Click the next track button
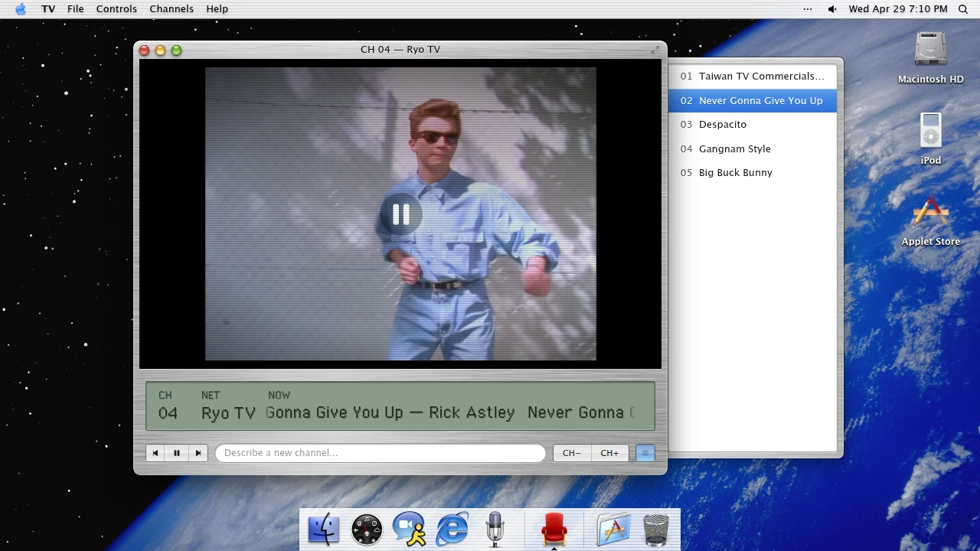 click(198, 453)
